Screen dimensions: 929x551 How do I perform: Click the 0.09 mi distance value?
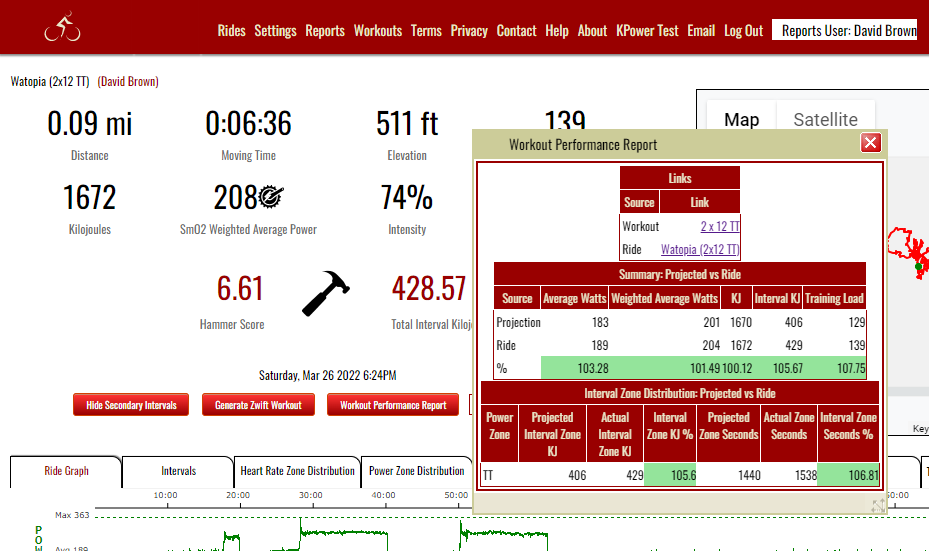pyautogui.click(x=89, y=124)
